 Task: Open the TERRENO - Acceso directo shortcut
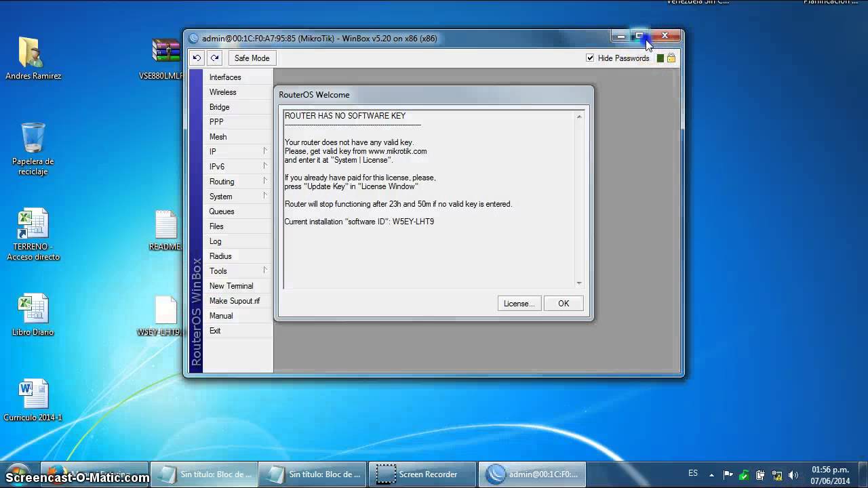pos(33,235)
